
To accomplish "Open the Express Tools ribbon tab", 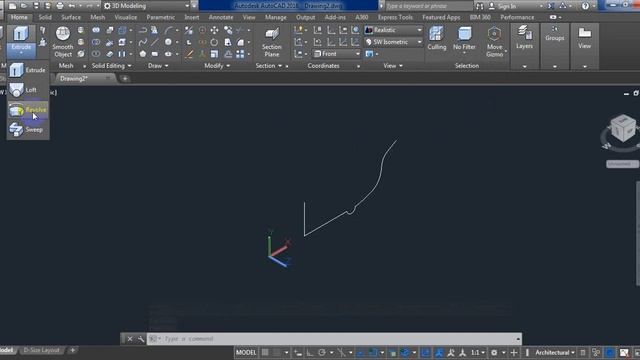I will 395,17.
